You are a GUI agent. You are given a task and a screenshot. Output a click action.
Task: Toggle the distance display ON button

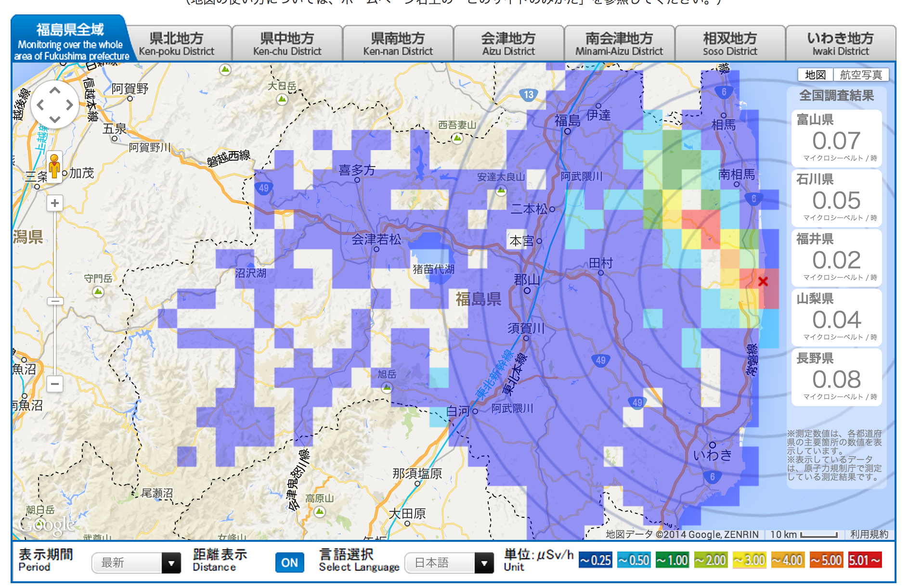tap(289, 562)
